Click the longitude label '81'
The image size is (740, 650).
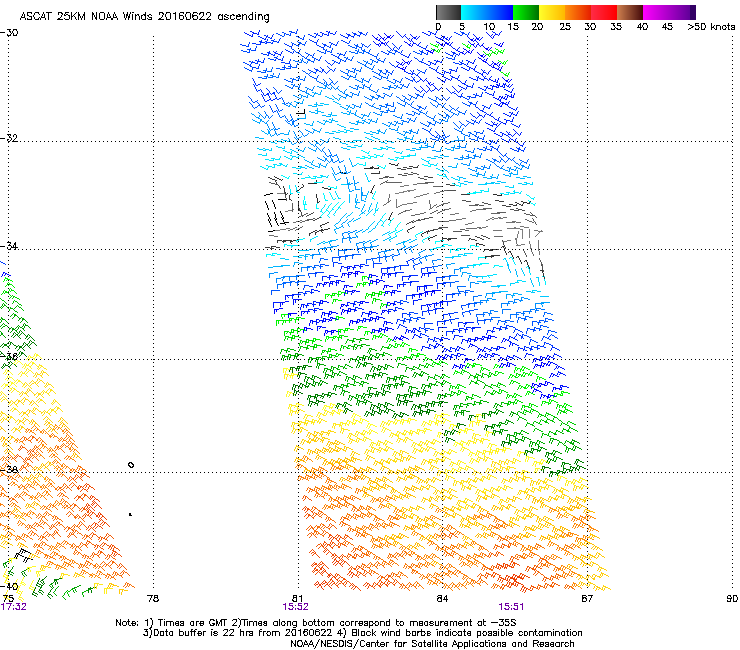(x=297, y=599)
